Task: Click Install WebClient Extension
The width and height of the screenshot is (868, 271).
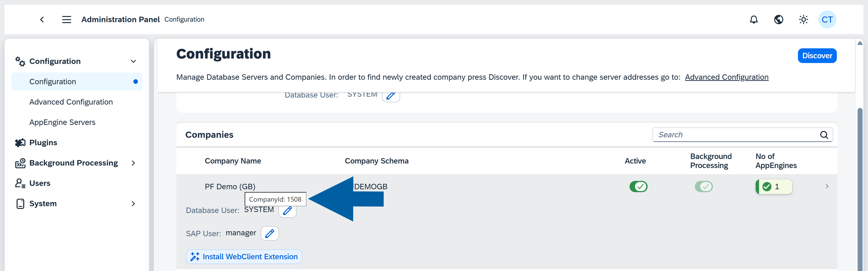Action: tap(244, 257)
